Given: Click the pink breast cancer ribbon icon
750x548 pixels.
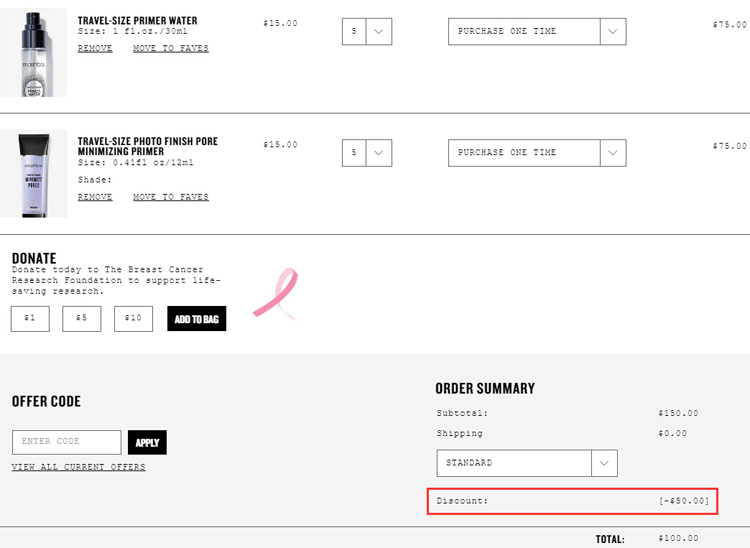Looking at the screenshot, I should click(x=276, y=293).
